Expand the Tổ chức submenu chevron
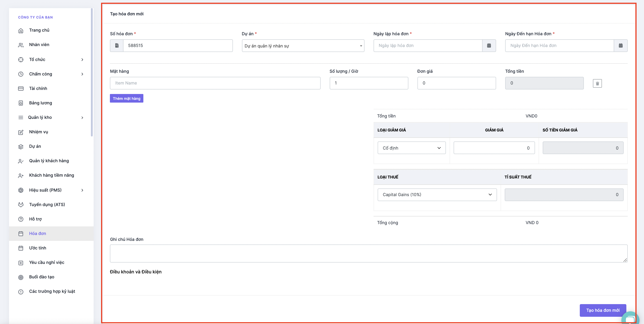The width and height of the screenshot is (644, 324). (82, 59)
